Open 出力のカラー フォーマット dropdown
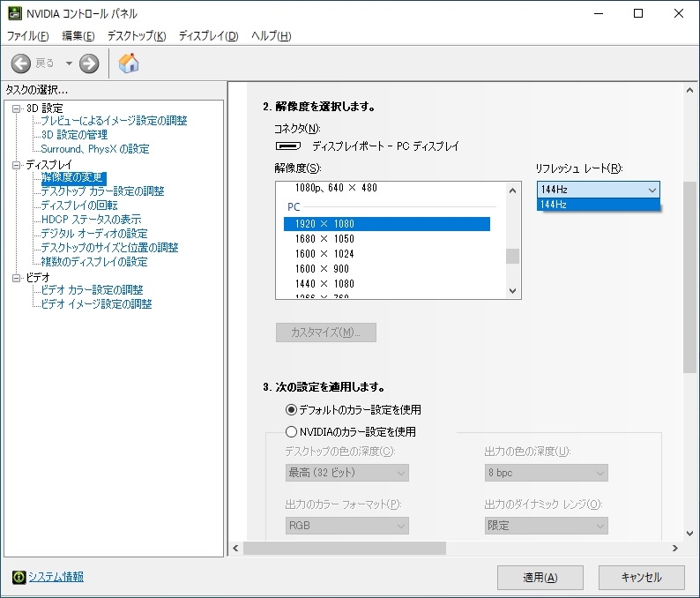This screenshot has width=700, height=598. (x=346, y=526)
